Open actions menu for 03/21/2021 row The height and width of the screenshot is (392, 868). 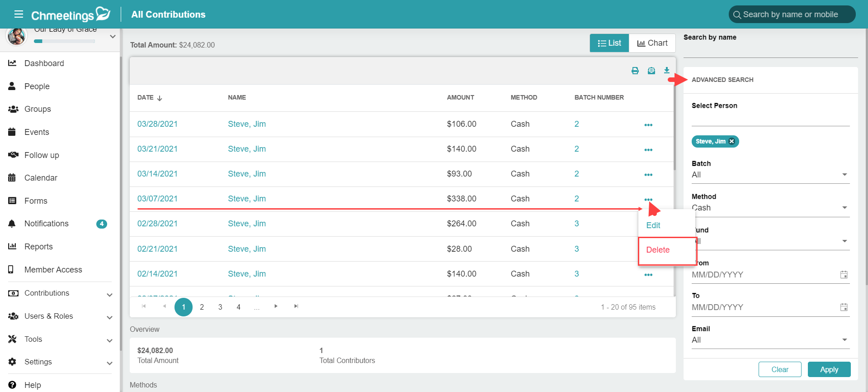click(648, 150)
